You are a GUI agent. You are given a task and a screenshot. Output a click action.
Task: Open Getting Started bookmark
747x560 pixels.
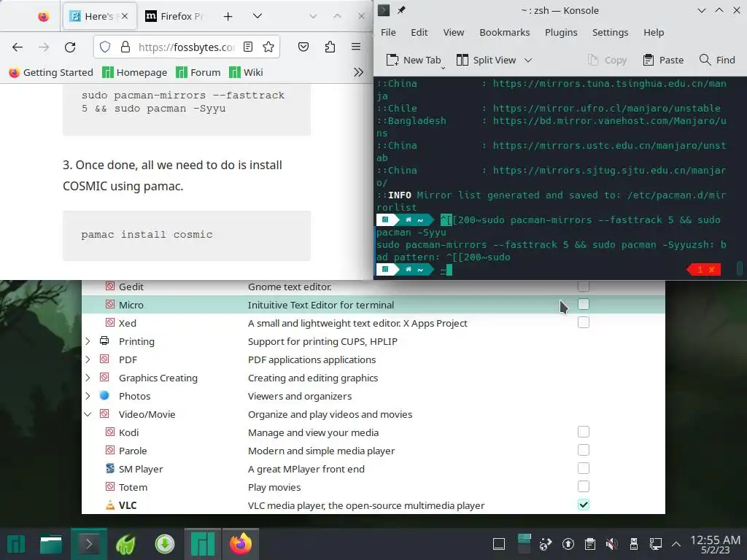51,72
